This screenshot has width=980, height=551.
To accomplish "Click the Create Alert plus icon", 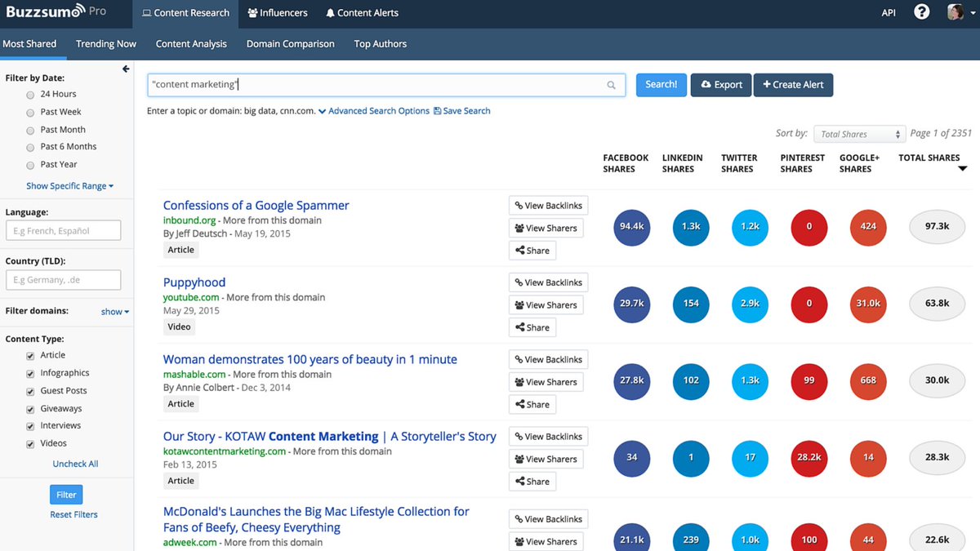I will click(x=766, y=84).
